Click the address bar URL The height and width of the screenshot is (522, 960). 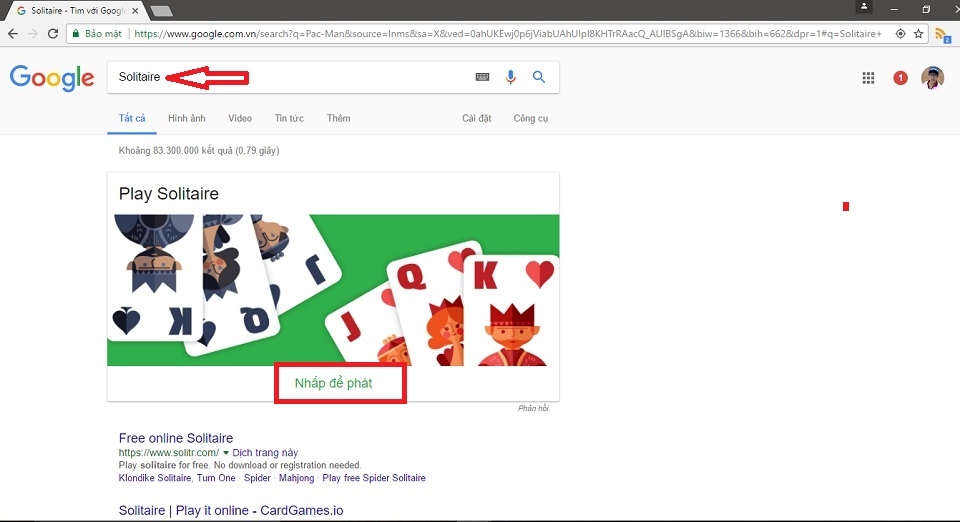(x=508, y=34)
